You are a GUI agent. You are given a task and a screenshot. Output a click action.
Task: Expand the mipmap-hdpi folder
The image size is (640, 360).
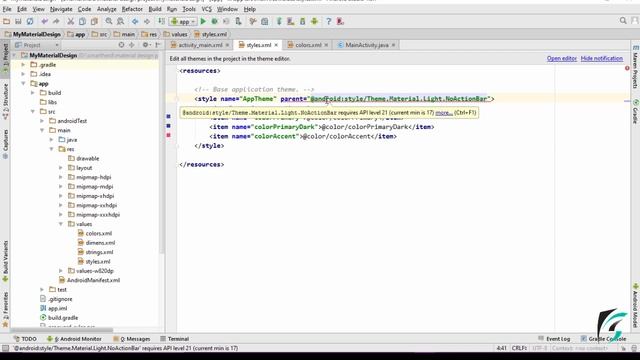(61, 177)
